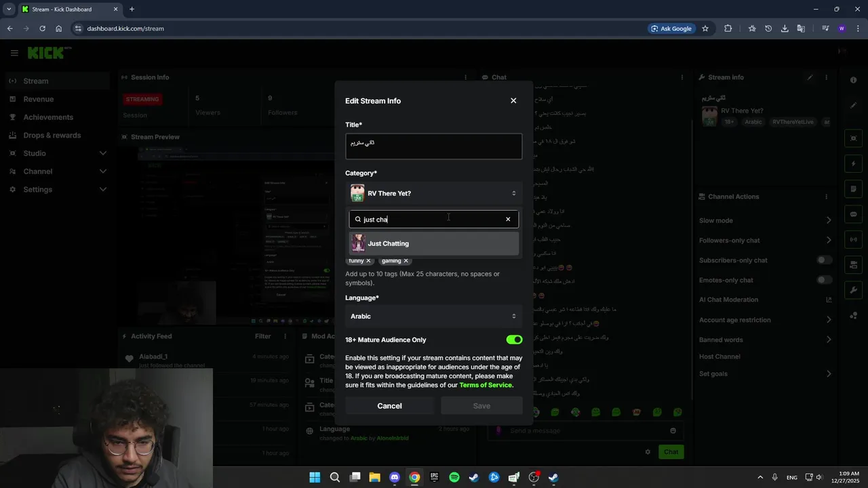
Task: Select Just Chatting category result
Action: [x=434, y=243]
